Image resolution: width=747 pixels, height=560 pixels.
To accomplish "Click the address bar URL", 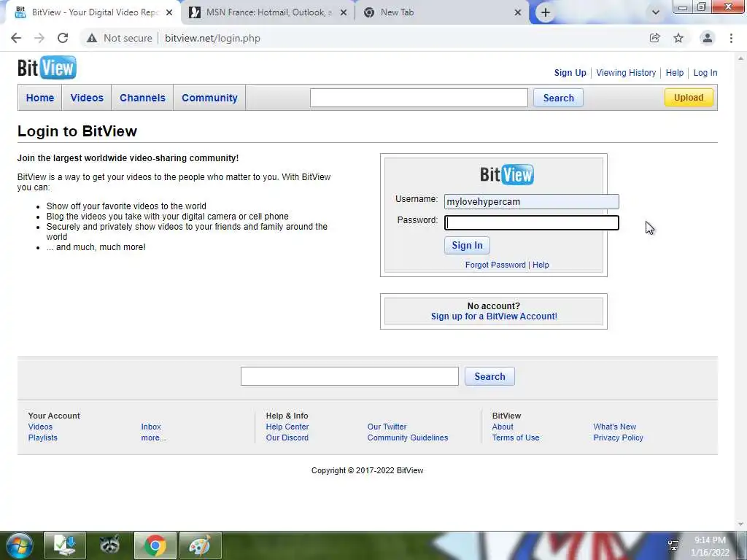I will [x=212, y=38].
